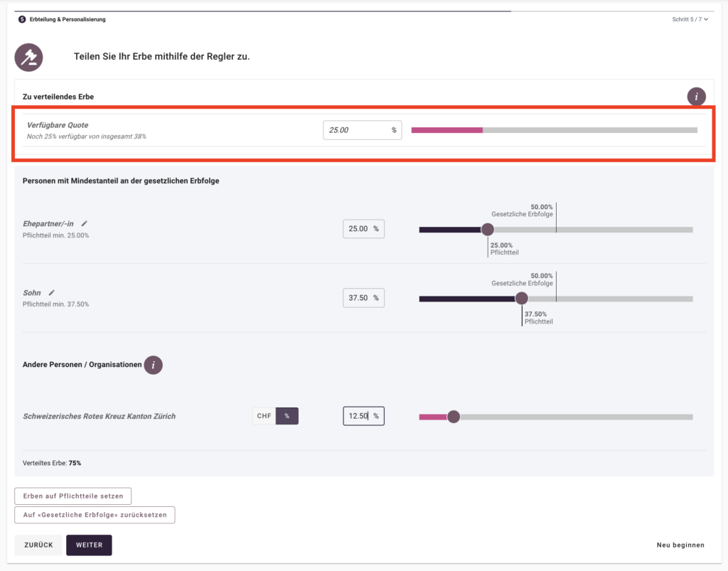Focus the Verfügbare Quote percentage field

coord(355,130)
